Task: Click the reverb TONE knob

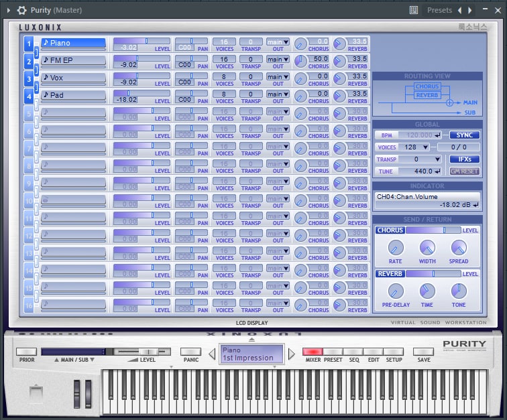Action: [459, 291]
